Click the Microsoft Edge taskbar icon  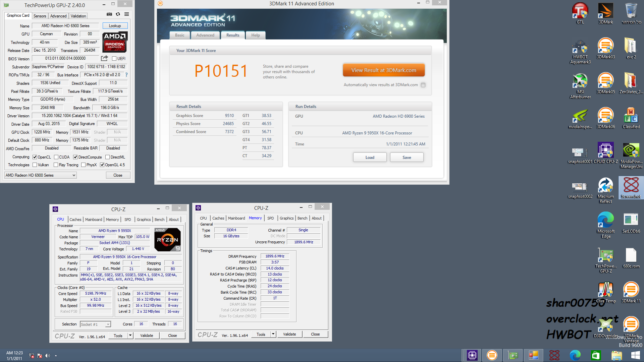point(575,355)
